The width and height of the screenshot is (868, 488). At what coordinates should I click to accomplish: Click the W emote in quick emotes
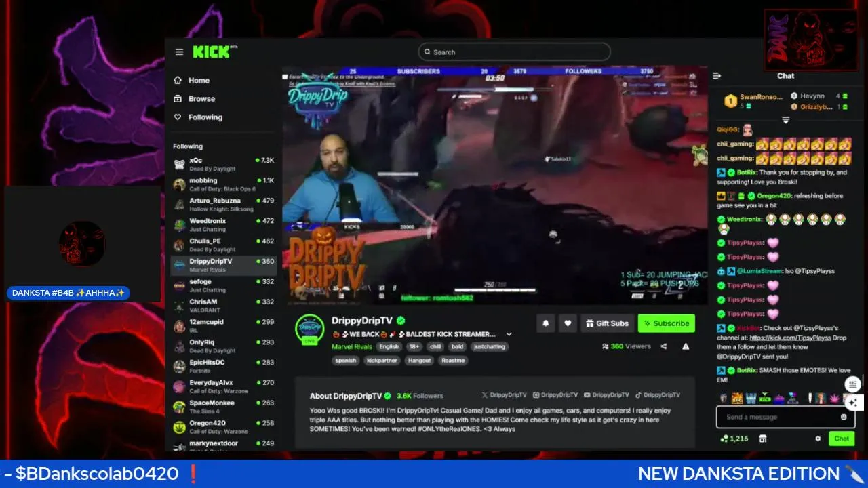(x=751, y=398)
